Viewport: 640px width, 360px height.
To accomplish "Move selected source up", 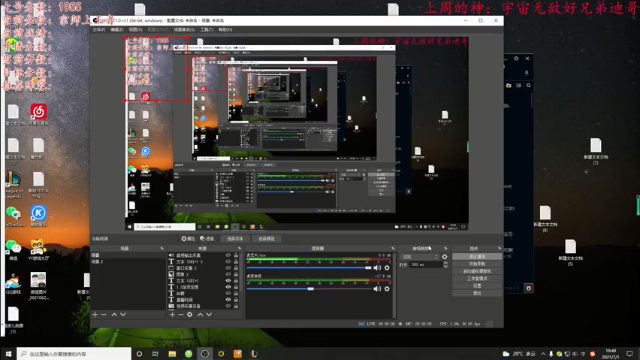I will click(x=200, y=315).
